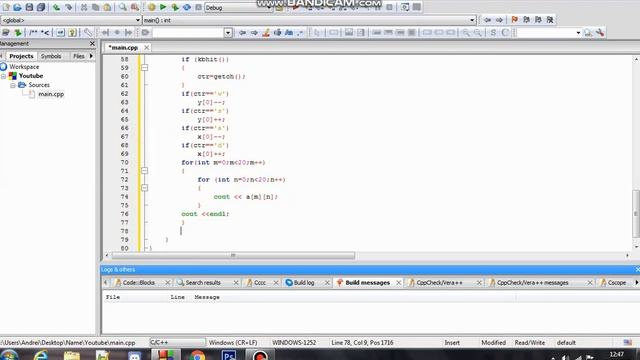The image size is (640, 360).
Task: Create a new file from the toolbar
Action: 6,7
